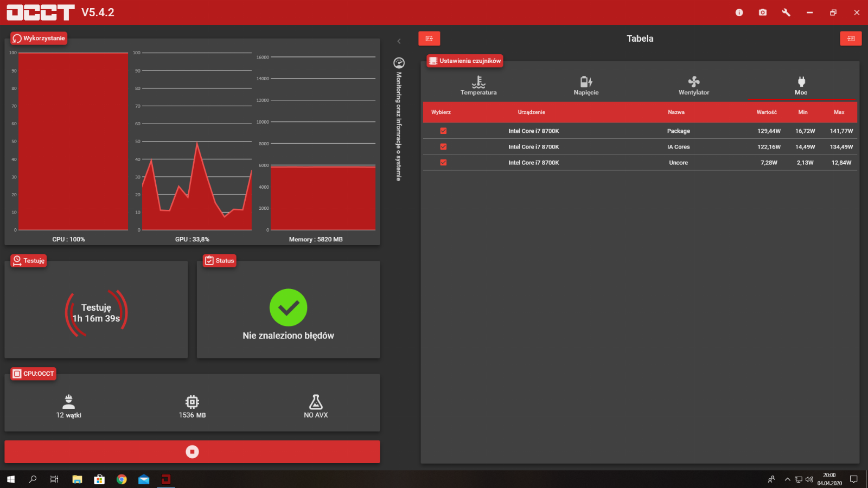Uncheck the IA Cores sensor checkbox
The height and width of the screenshot is (488, 868).
tap(443, 146)
